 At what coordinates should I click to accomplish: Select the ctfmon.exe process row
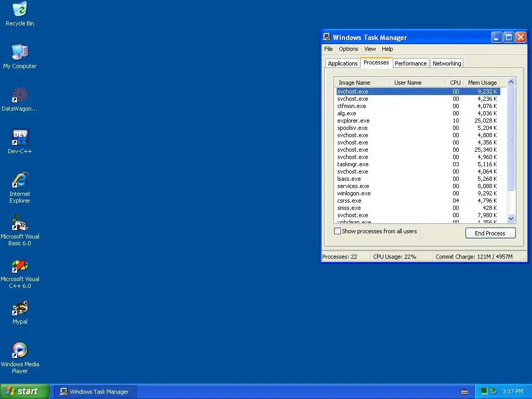point(418,106)
